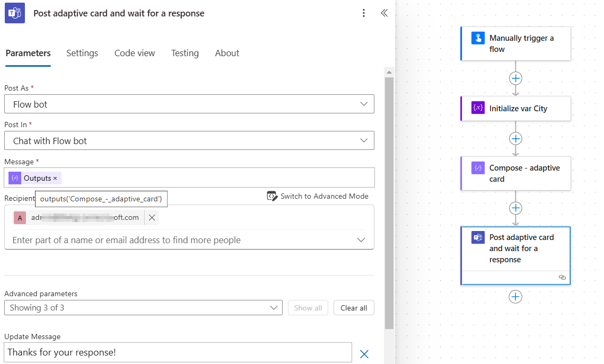The width and height of the screenshot is (604, 364).
Task: Click the 'Post As' field label
Action: 16,88
